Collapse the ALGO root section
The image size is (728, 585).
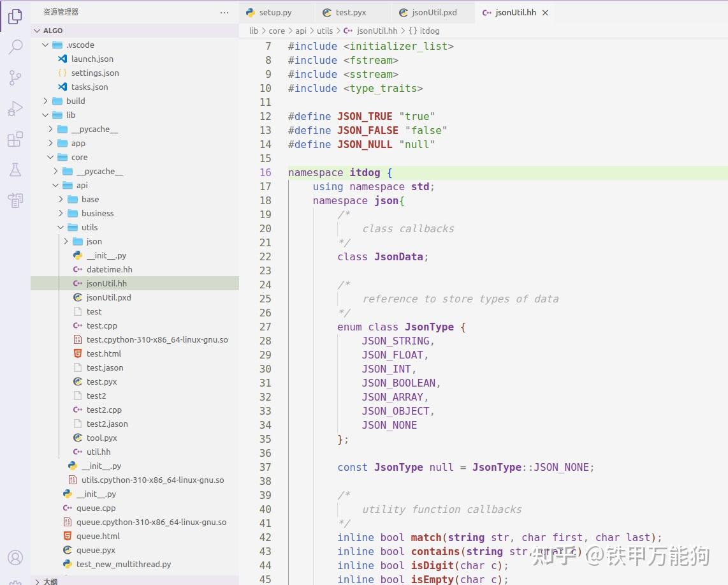point(37,31)
